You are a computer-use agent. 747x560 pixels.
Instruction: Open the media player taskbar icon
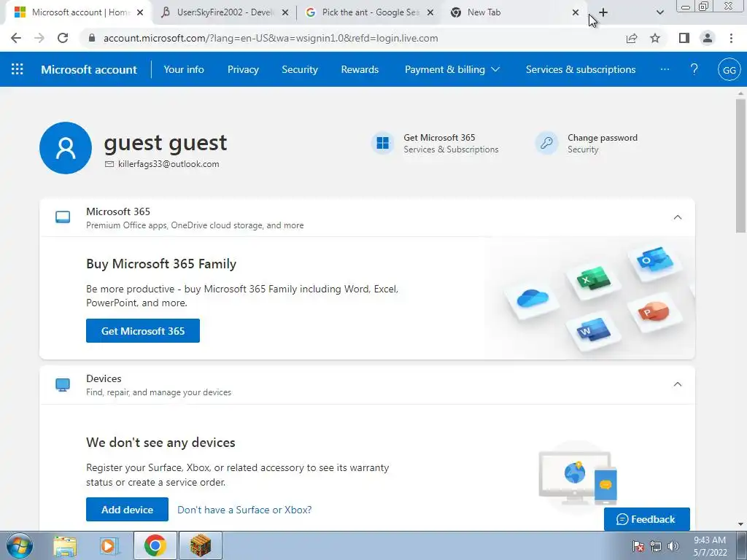109,545
